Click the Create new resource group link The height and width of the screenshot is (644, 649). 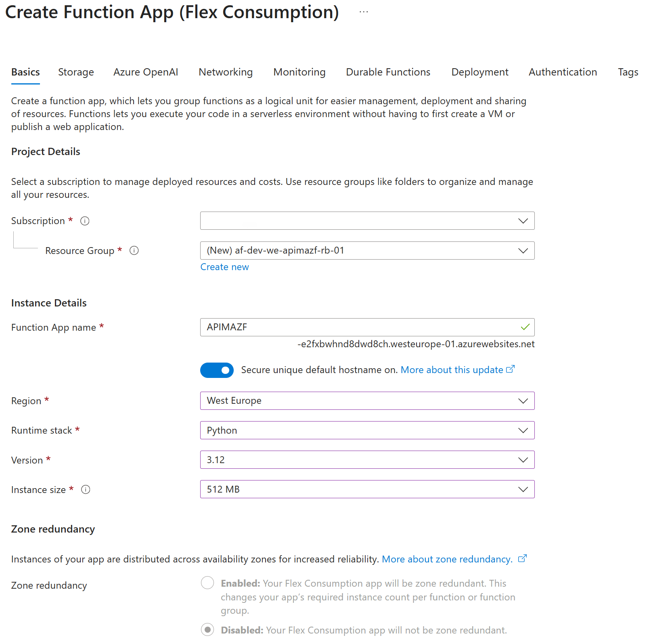[224, 267]
